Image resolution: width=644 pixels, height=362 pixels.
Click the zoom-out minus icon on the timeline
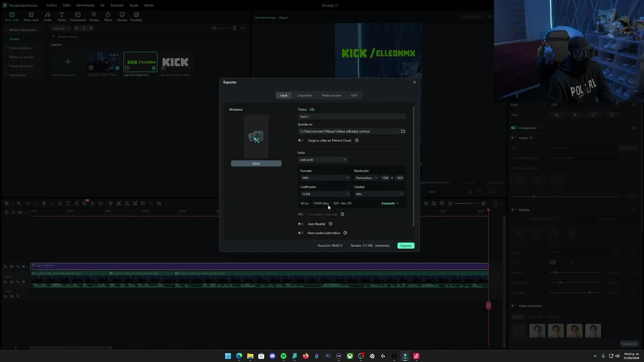[450, 204]
